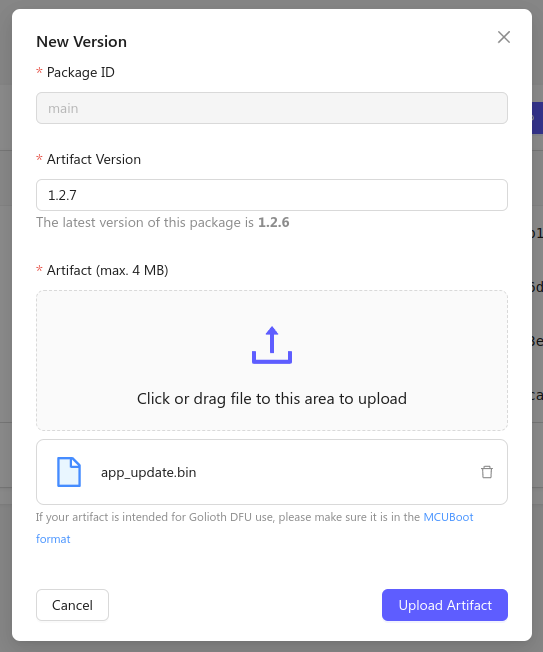Click the bold 1.2.6 latest version number
Viewport: 543px width, 652px height.
click(274, 222)
